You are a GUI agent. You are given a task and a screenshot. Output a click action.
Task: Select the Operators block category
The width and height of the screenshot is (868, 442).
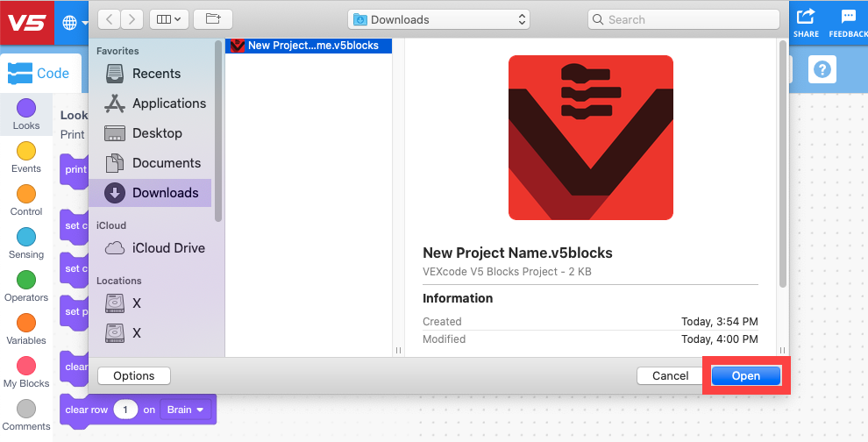pyautogui.click(x=26, y=287)
